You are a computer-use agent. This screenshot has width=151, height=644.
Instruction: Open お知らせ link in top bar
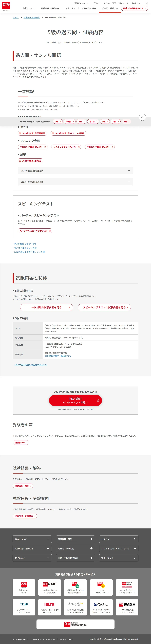96,3
